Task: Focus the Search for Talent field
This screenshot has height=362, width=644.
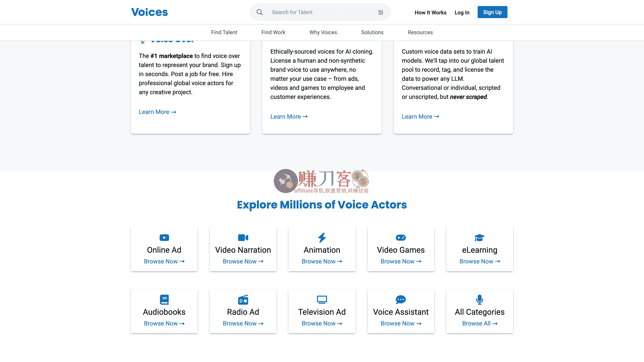Action: [x=320, y=12]
